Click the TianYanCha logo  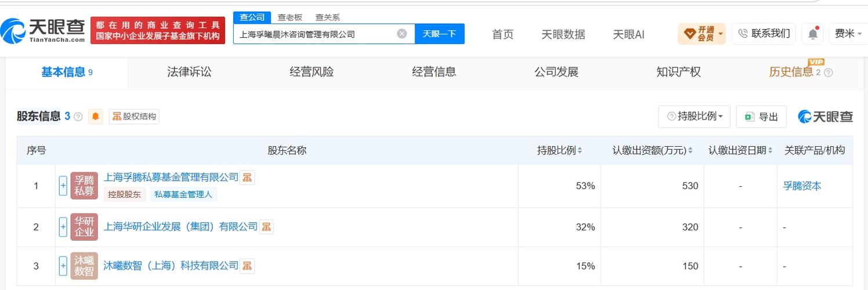42,30
